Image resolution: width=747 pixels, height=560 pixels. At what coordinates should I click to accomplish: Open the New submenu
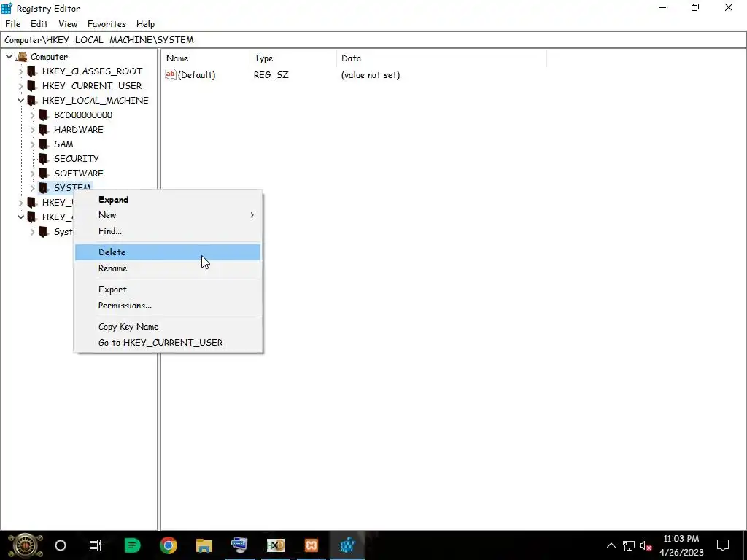168,215
